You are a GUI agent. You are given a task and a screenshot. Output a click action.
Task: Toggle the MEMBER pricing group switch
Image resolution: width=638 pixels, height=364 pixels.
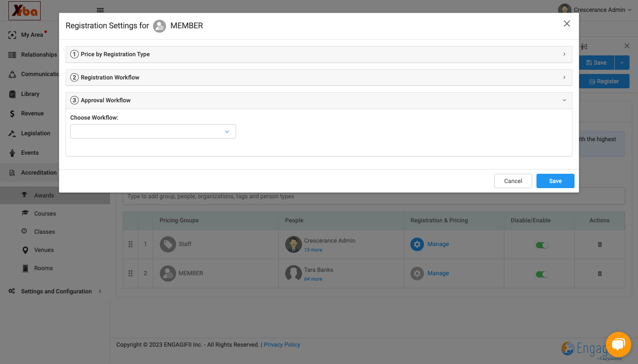click(x=542, y=274)
